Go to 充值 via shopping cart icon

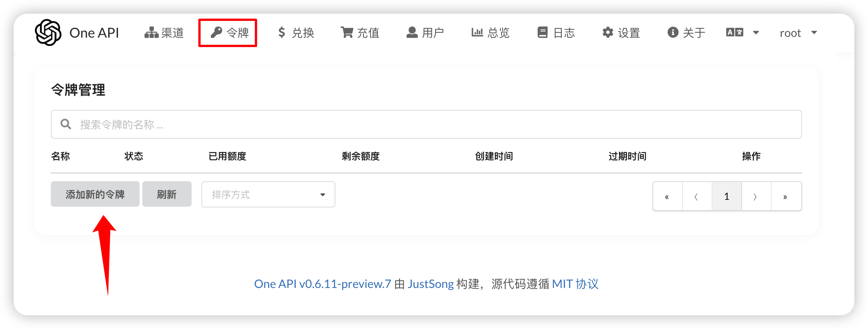pos(360,33)
